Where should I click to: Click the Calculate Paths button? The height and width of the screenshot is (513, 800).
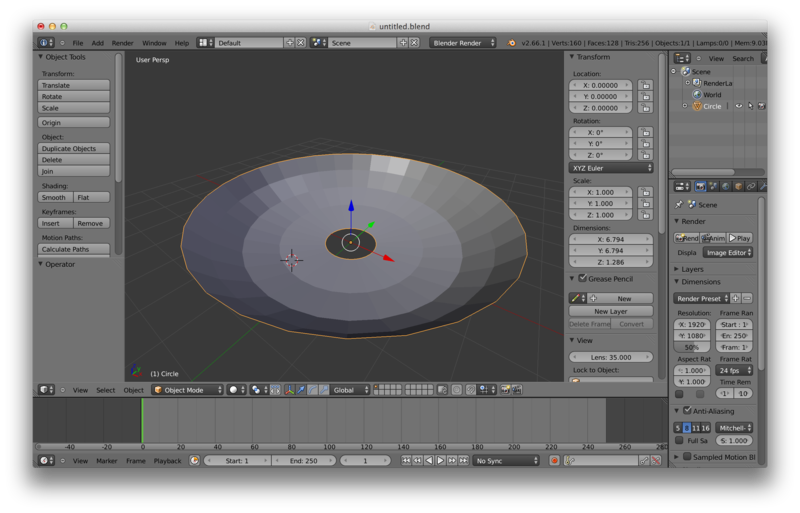coord(73,249)
